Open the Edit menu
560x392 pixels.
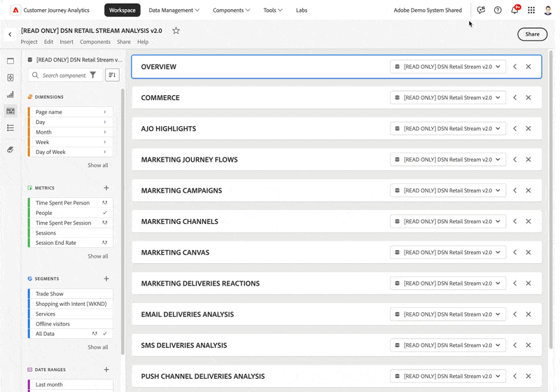click(x=48, y=42)
